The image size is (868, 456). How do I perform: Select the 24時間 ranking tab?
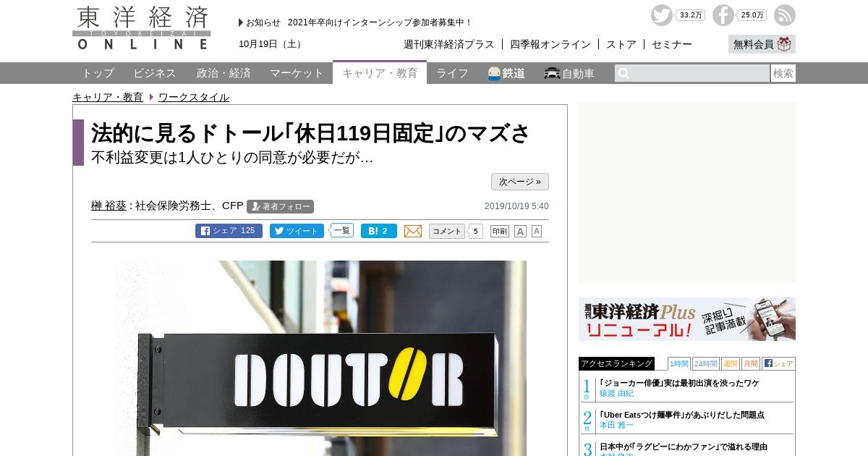click(x=706, y=363)
